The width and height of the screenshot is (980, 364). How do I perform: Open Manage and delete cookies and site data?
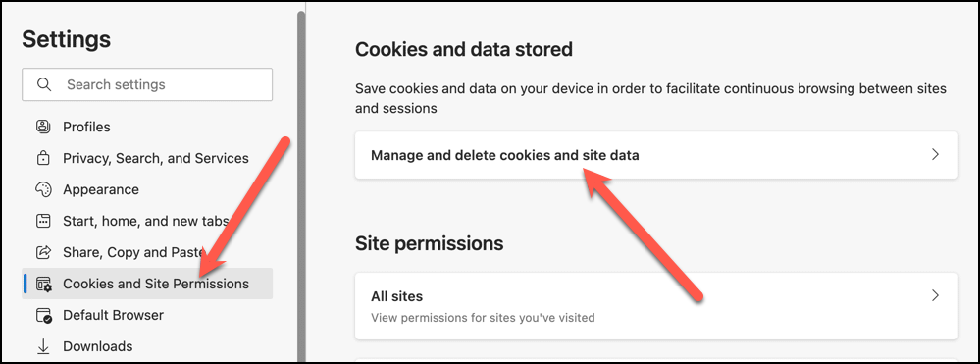tap(656, 154)
